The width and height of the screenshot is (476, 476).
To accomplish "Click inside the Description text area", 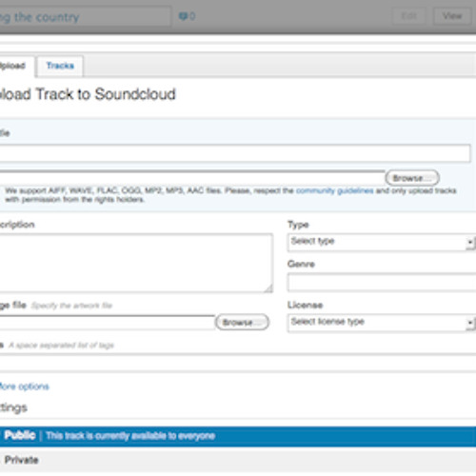I will 136,263.
